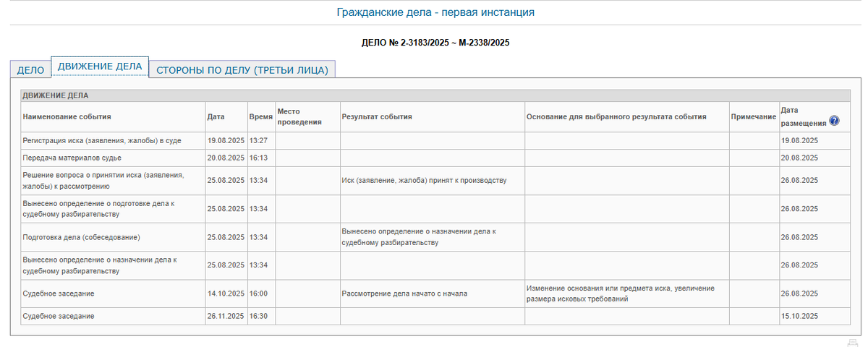The height and width of the screenshot is (347, 868).
Task: Click the time 16:13
Action: pos(259,158)
